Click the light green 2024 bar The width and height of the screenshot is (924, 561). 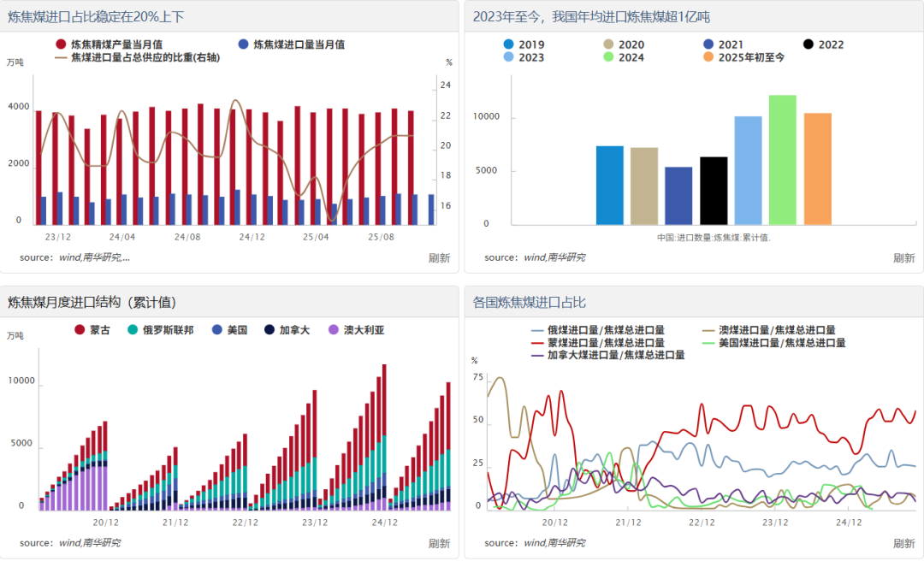782,160
